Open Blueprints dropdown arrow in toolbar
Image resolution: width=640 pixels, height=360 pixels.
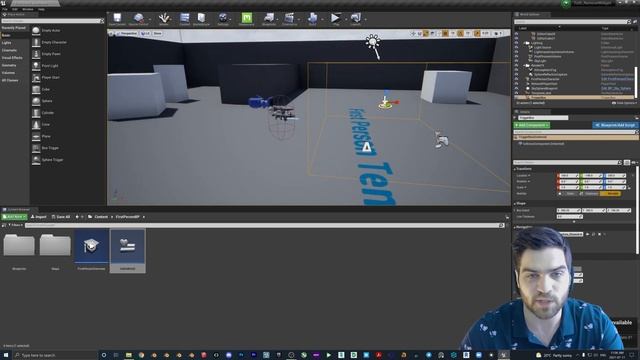point(278,19)
